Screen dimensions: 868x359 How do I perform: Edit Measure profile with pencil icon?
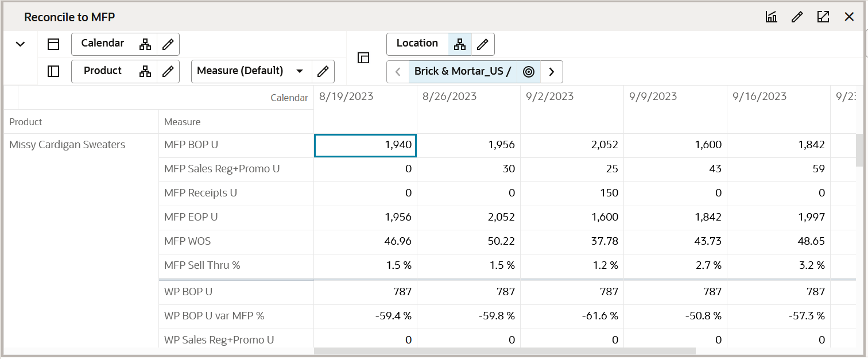pos(323,72)
